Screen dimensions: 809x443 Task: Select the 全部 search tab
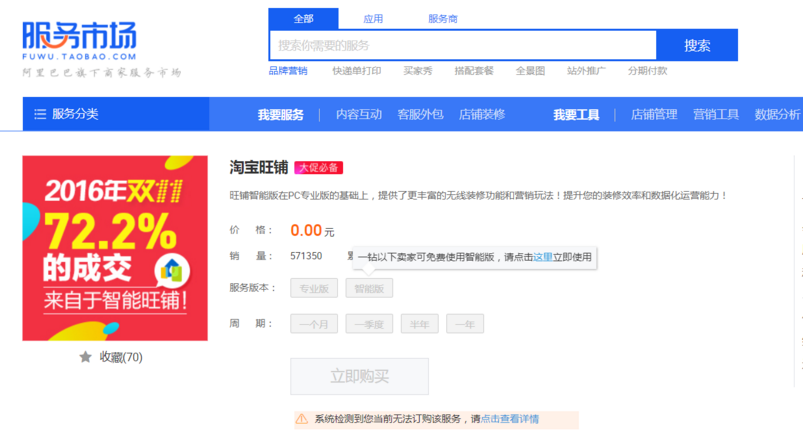[303, 19]
